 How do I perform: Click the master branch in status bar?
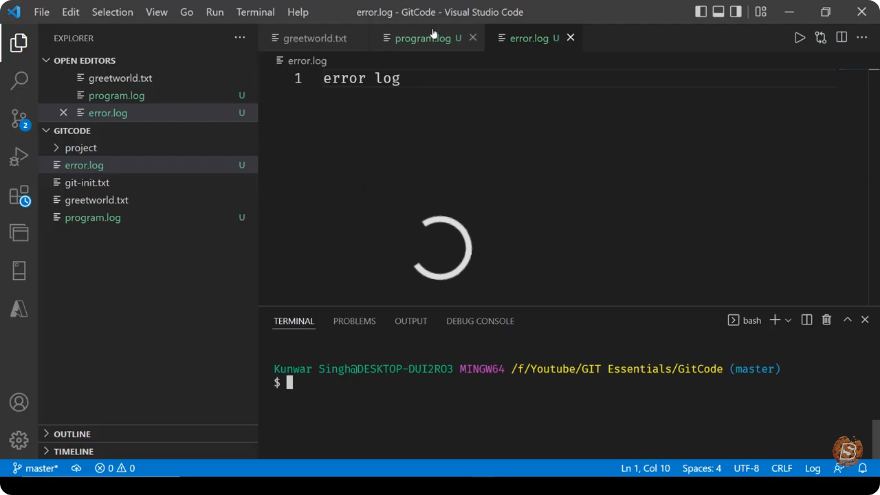click(35, 468)
